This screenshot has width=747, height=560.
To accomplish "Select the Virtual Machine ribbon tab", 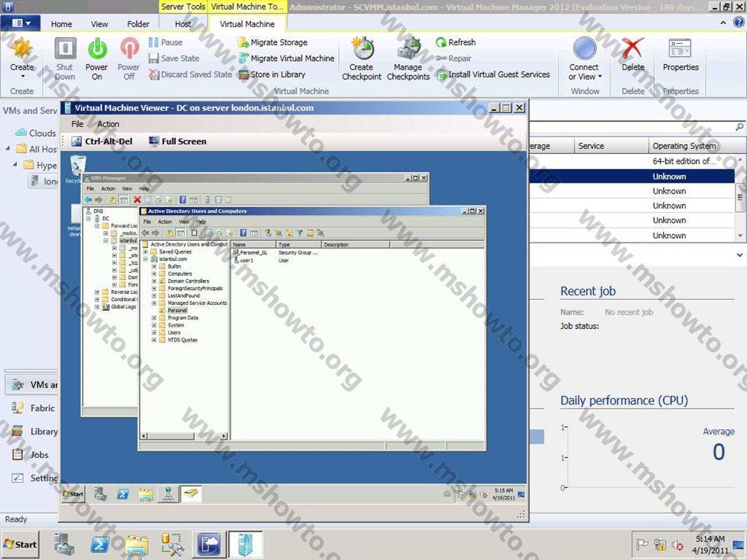I will click(247, 24).
